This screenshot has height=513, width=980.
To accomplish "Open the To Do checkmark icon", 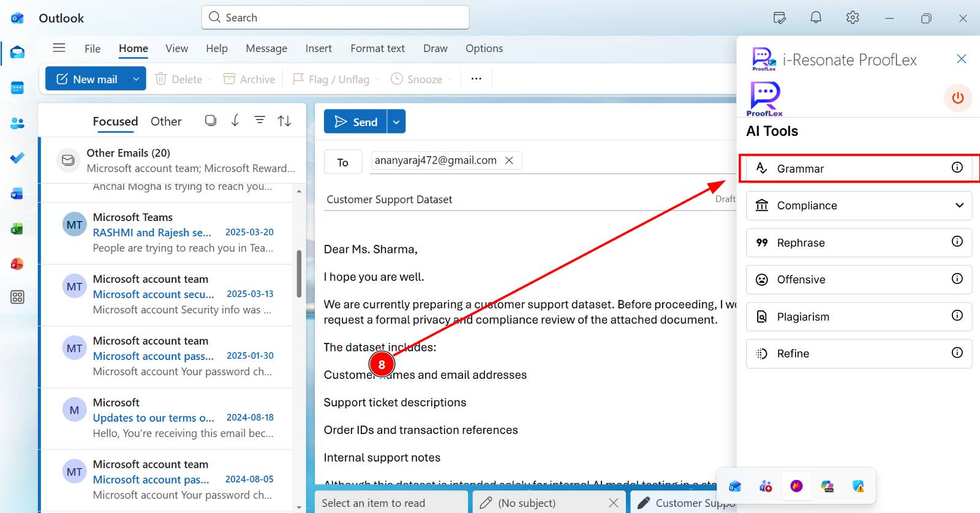I will click(x=17, y=159).
